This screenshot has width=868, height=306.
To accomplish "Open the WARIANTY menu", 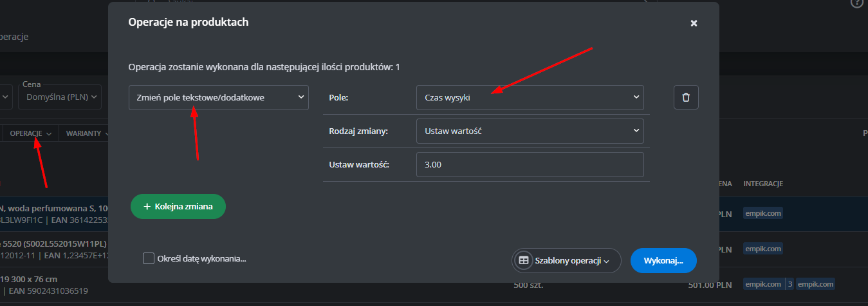I will click(x=87, y=133).
